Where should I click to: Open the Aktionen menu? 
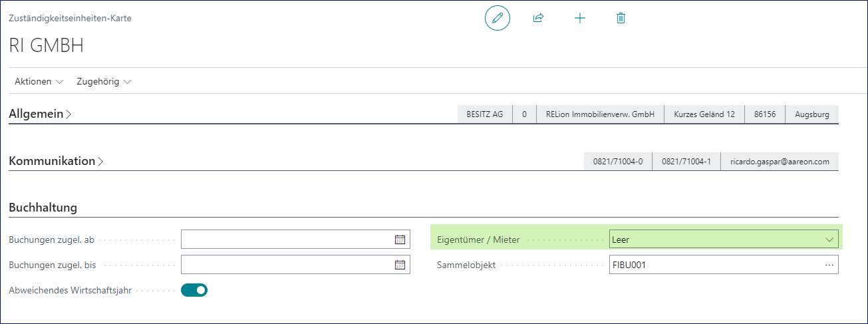(x=39, y=81)
